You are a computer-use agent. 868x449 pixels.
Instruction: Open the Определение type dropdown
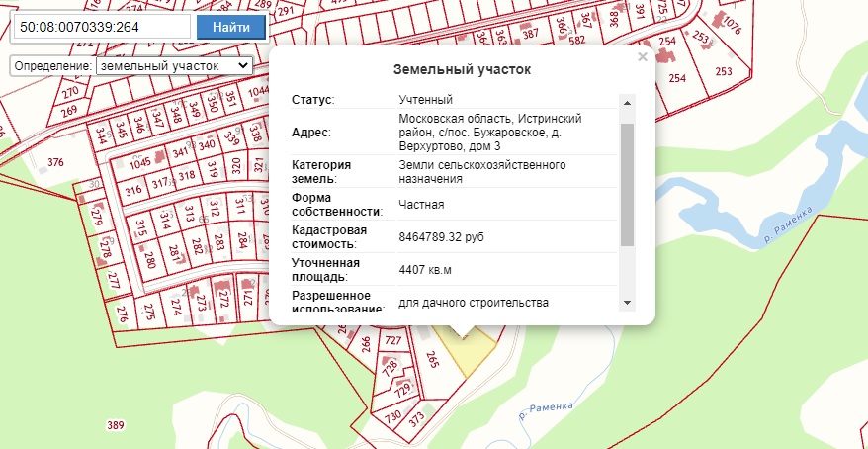[174, 66]
